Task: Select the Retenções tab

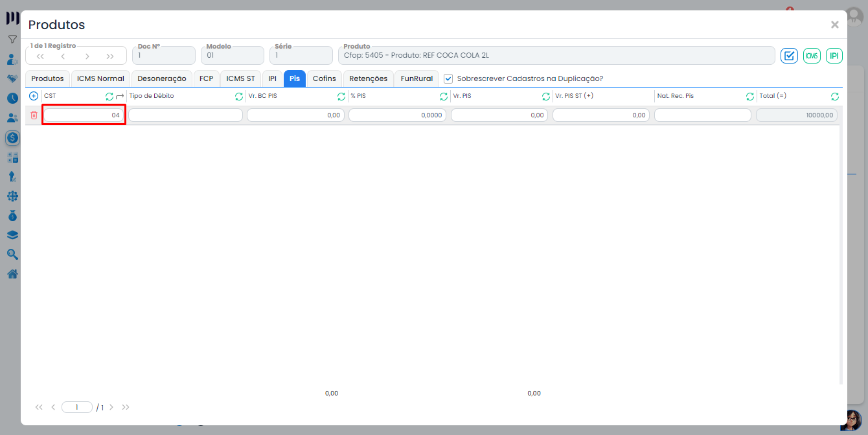Action: [368, 78]
